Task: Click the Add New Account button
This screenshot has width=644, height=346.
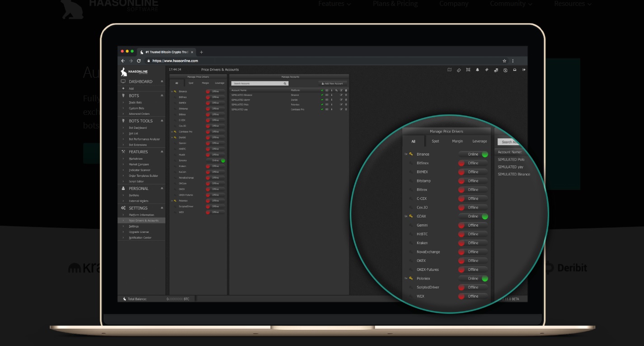Action: coord(333,84)
